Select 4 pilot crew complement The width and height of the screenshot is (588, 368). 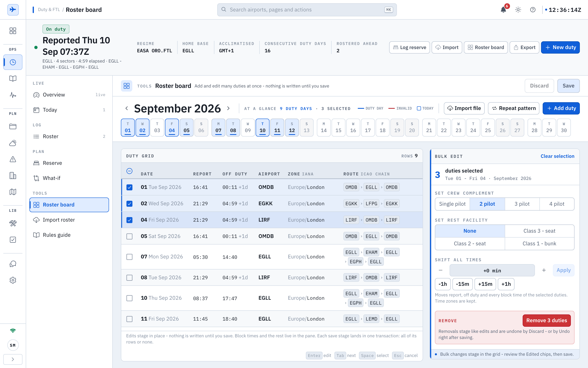coord(557,204)
